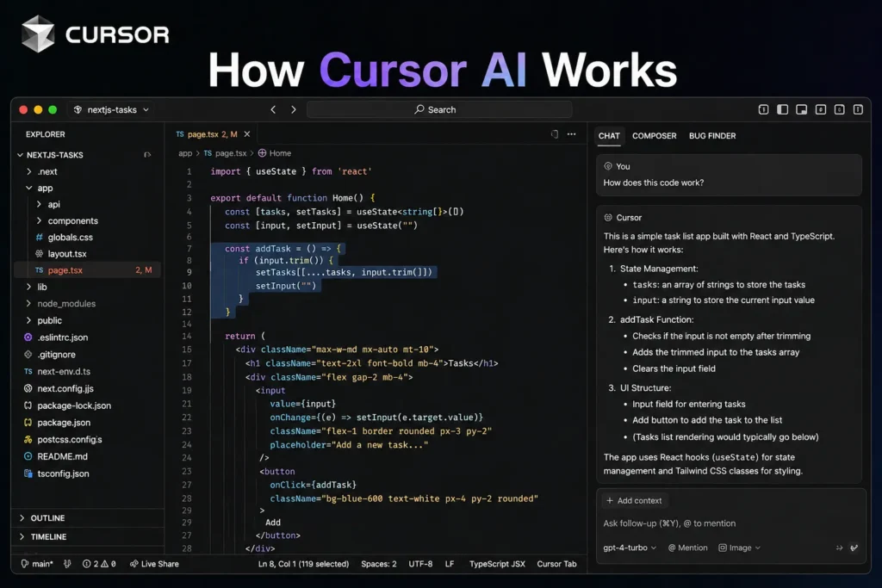Screen dimensions: 882x588
Task: Open globals.css file
Action: (70, 238)
